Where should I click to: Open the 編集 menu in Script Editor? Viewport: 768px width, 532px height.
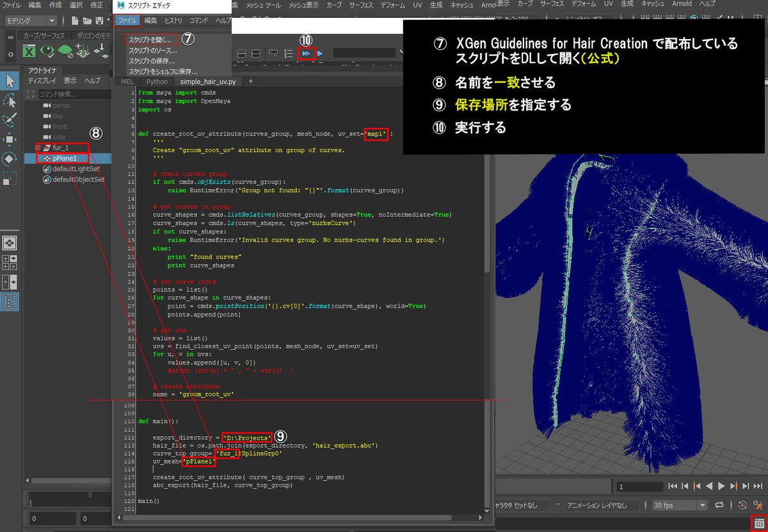tap(150, 21)
